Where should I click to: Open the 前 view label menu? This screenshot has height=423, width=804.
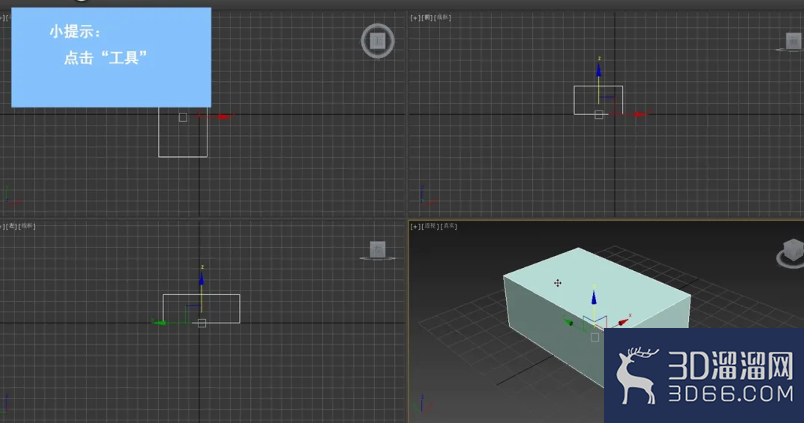(x=427, y=18)
